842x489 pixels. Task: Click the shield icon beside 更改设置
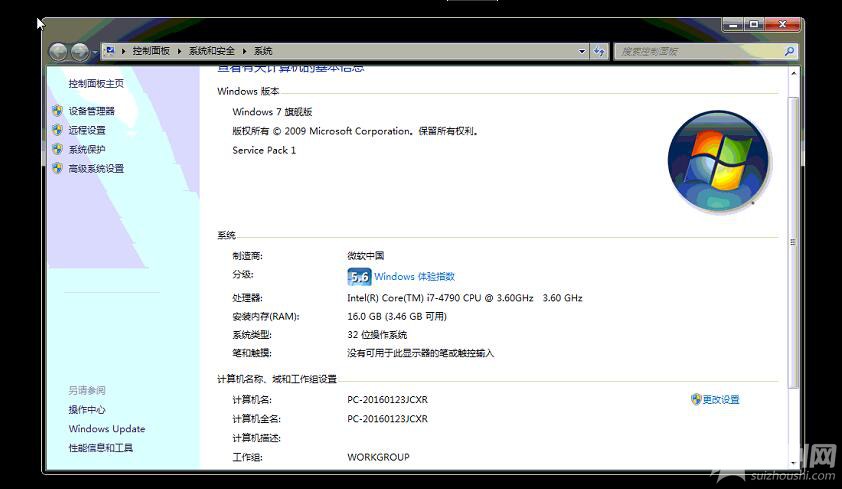[696, 399]
